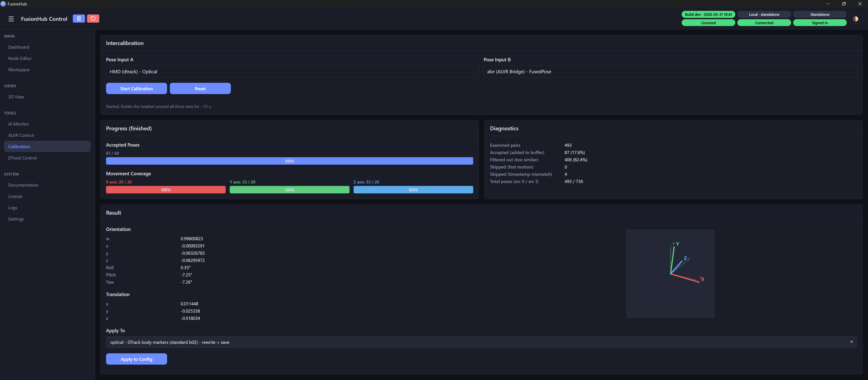
Task: Click the Examined pairs count 493
Action: pyautogui.click(x=568, y=145)
